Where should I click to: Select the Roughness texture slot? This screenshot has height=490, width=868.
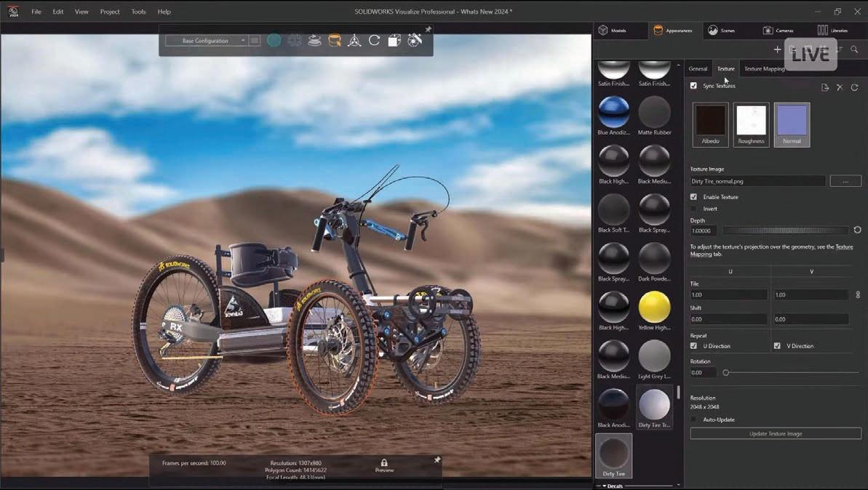click(751, 124)
